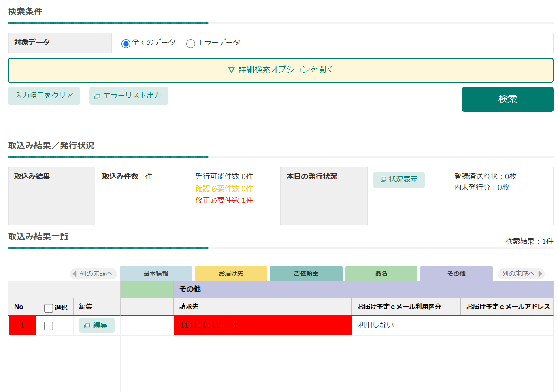Click the ▽ triangle for detailed search options
This screenshot has width=558, height=392.
pyautogui.click(x=231, y=70)
